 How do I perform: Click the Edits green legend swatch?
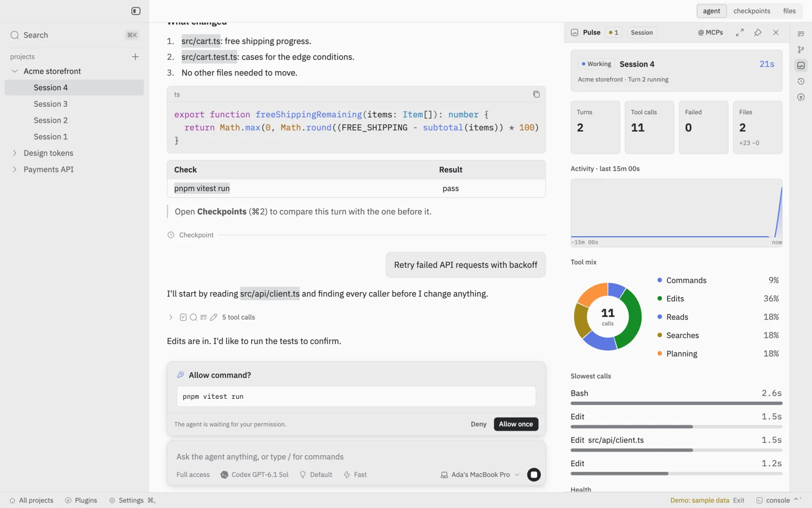[x=660, y=299]
